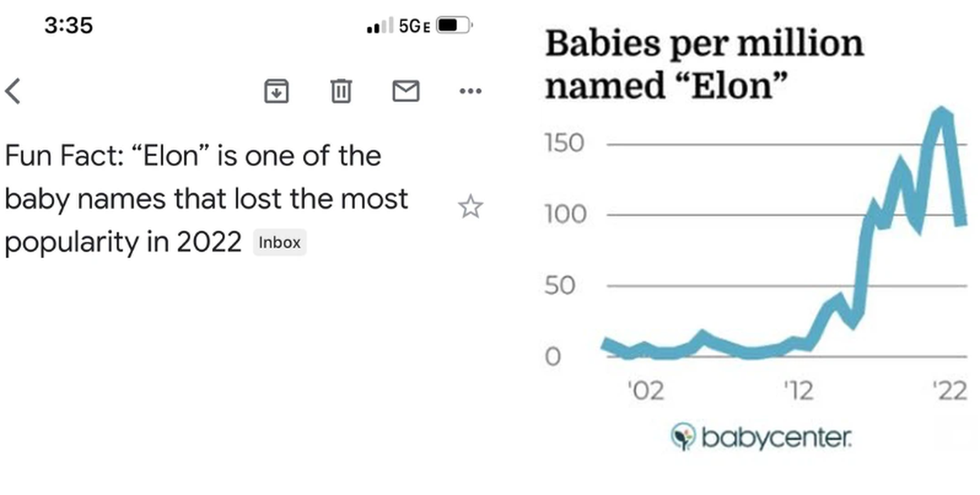Tap the babycenter flower logo icon
The height and width of the screenshot is (495, 980).
coord(684,437)
